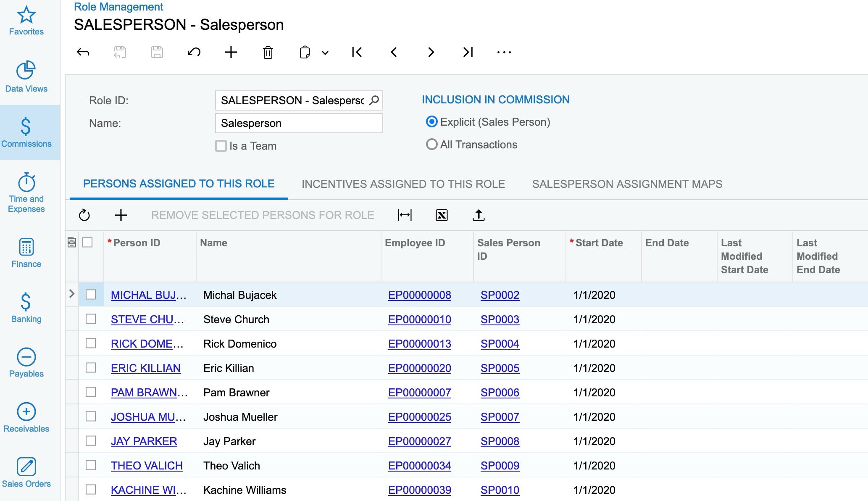Open the Finance workspace
Viewport: 868px width, 501px height.
pyautogui.click(x=26, y=253)
